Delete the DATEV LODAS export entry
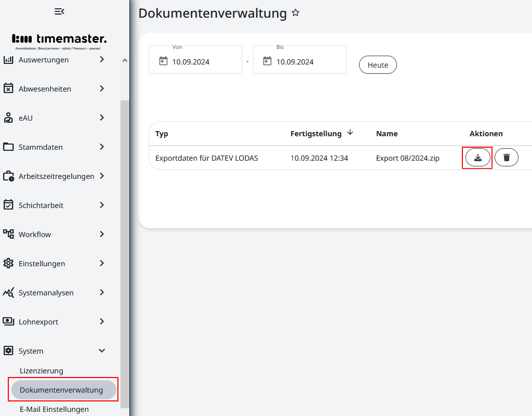532x416 pixels. click(x=506, y=158)
